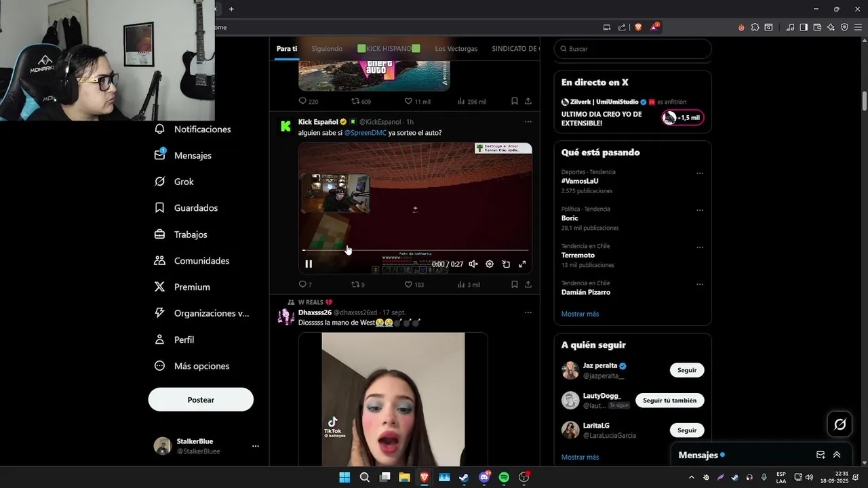Repost the Kick Español post
The height and width of the screenshot is (488, 868).
[357, 285]
